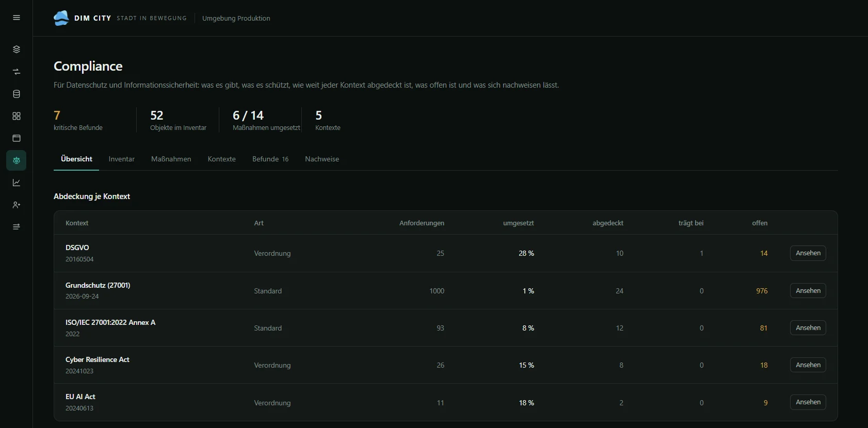Click the 'Cyber Resilience Act' context name
Viewport: 868px width, 428px height.
[x=98, y=359]
